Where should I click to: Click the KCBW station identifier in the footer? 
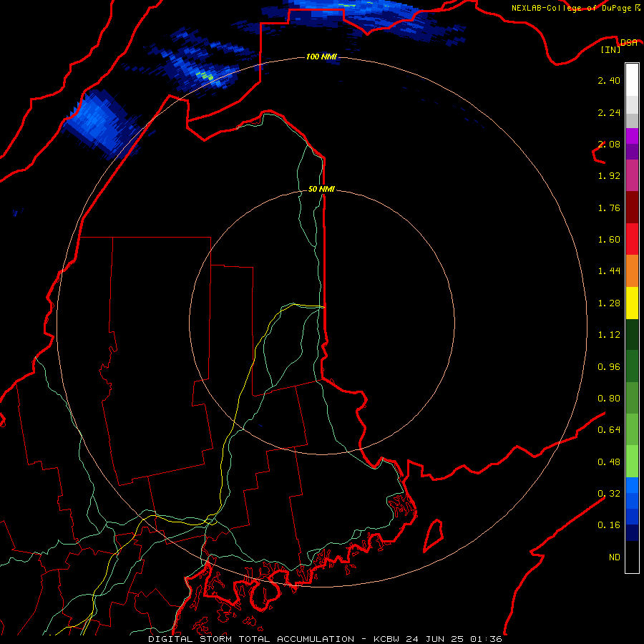point(386,639)
